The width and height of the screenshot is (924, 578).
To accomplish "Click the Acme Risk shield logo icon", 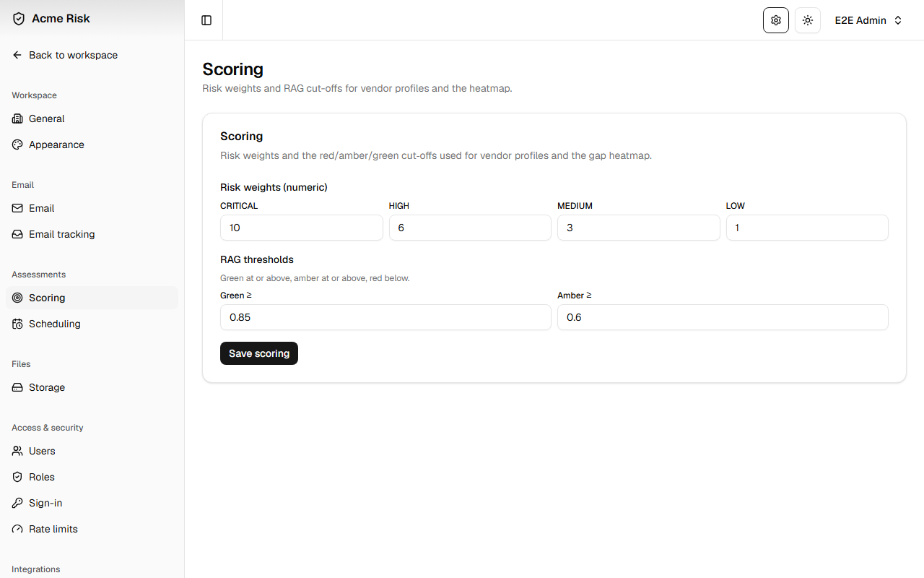I will click(x=19, y=19).
